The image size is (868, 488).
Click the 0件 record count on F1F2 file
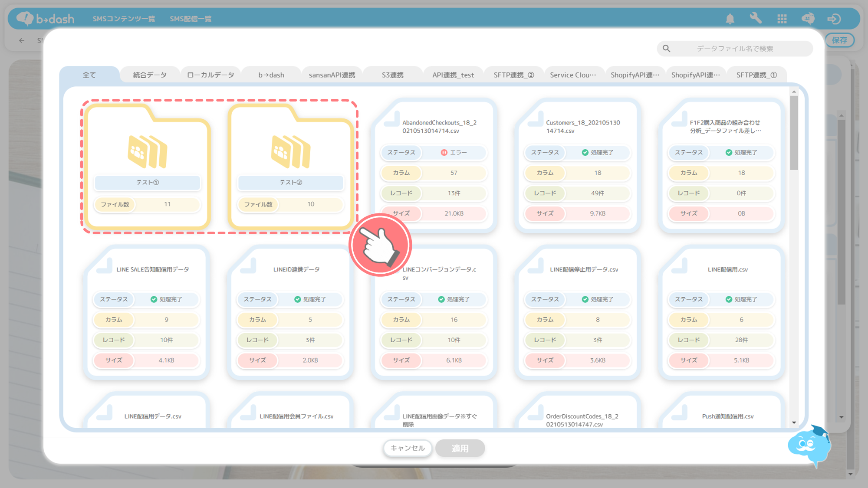click(x=741, y=193)
